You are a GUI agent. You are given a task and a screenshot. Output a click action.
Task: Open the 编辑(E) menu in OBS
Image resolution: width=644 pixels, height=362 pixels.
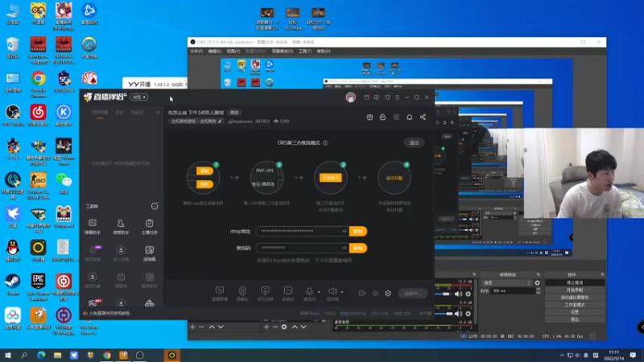(214, 51)
